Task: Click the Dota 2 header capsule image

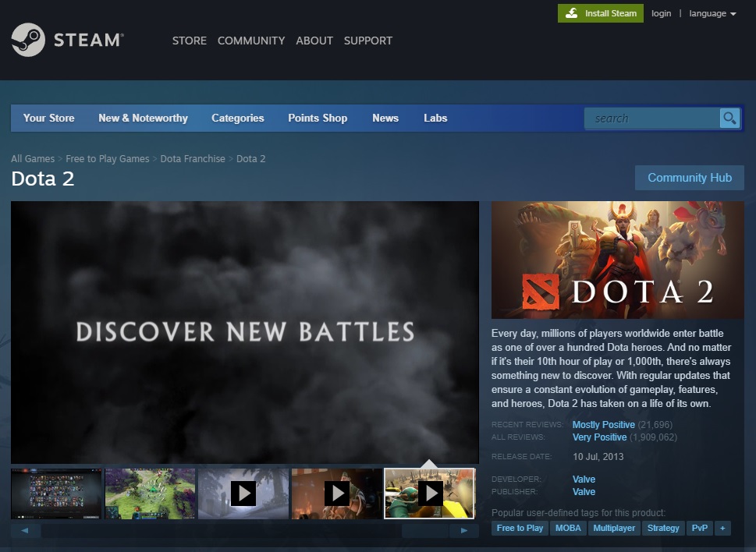Action: [x=618, y=260]
